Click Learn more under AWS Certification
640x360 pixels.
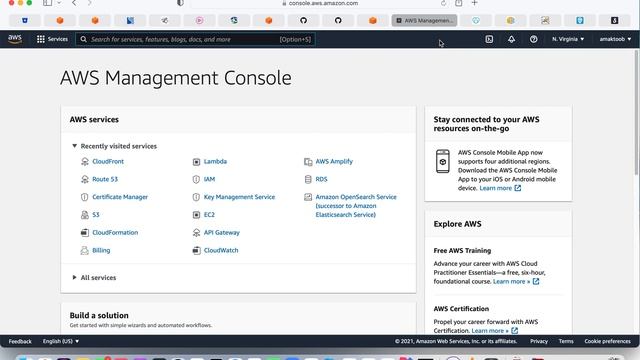click(494, 331)
